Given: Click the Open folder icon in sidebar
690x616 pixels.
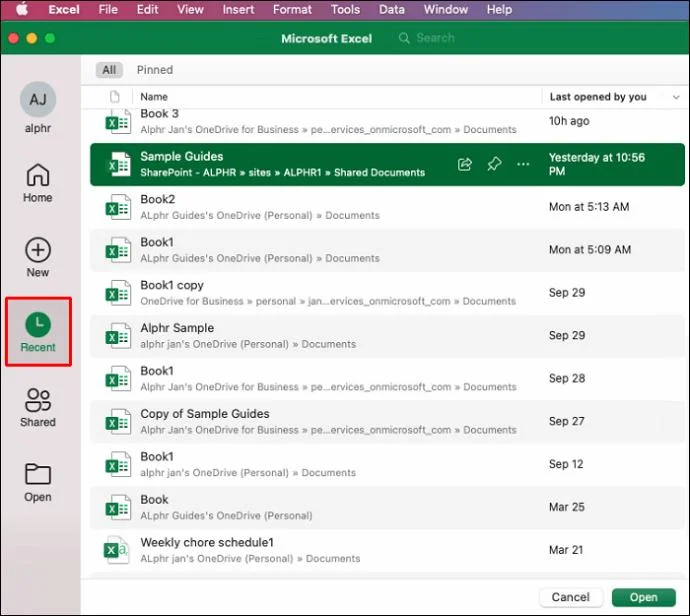Looking at the screenshot, I should pos(38,474).
